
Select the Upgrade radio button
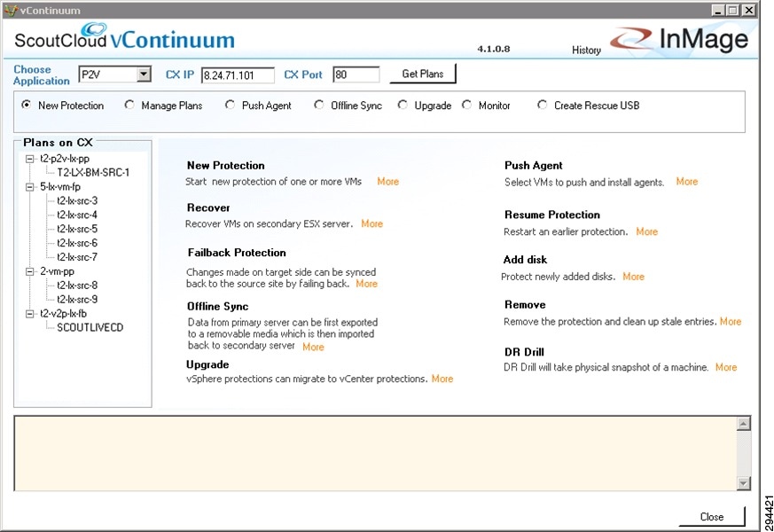(403, 105)
